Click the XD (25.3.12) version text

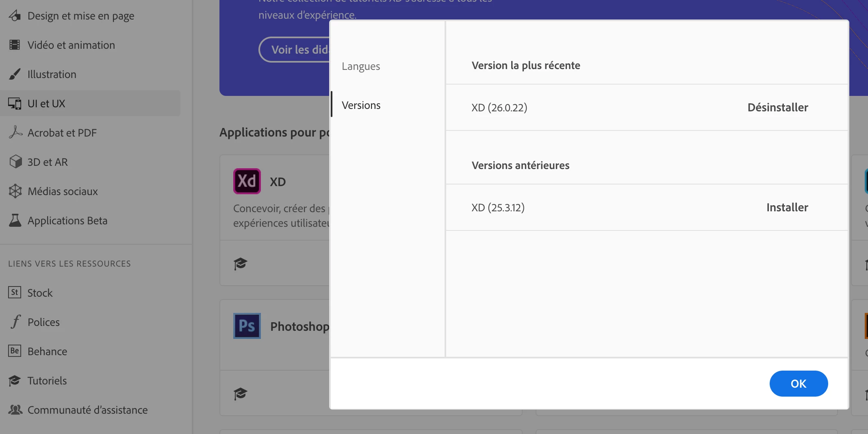(498, 208)
